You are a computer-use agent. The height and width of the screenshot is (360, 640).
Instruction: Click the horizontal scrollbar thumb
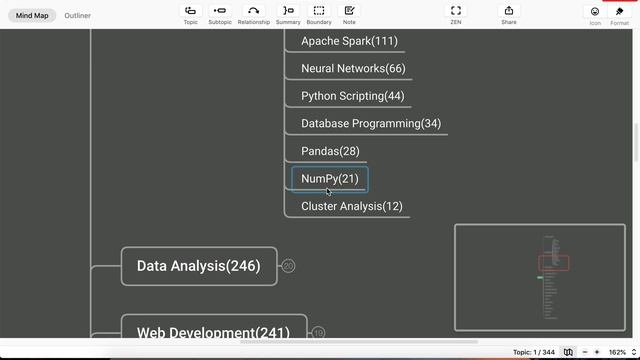[x=358, y=342]
